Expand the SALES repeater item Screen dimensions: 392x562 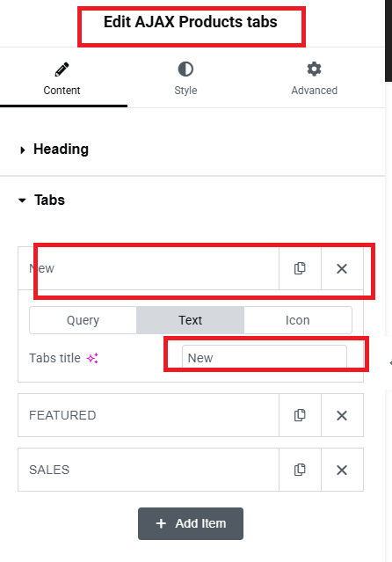(149, 470)
